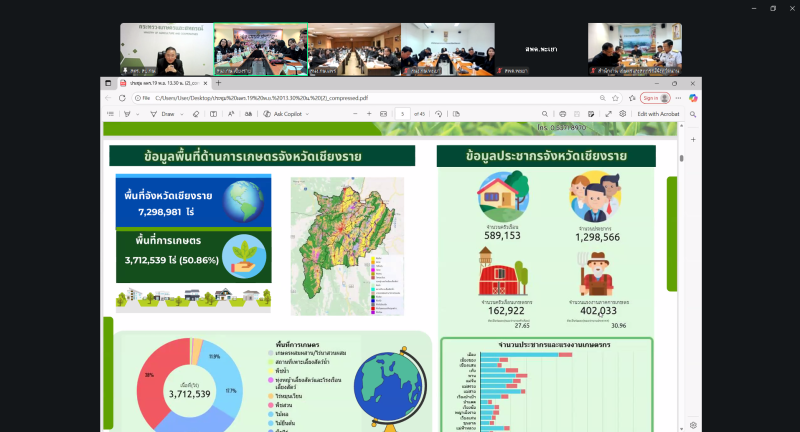Toggle the eraser tool

(196, 114)
